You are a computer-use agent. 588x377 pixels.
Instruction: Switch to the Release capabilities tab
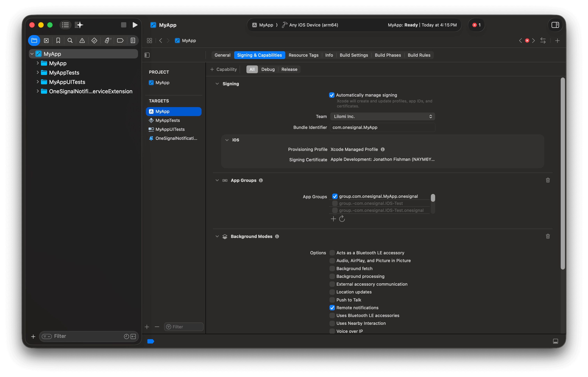289,69
